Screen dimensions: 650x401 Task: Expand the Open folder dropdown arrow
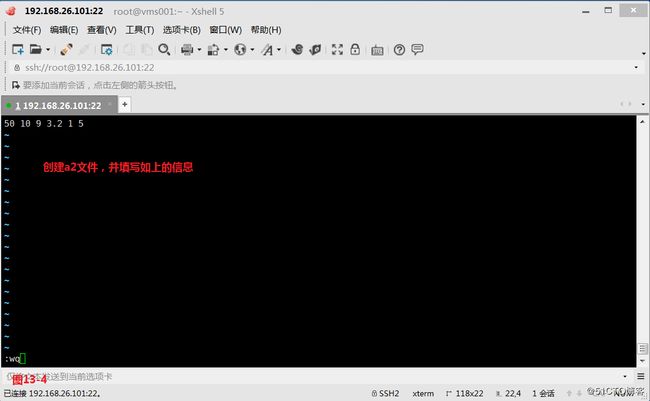(48, 50)
